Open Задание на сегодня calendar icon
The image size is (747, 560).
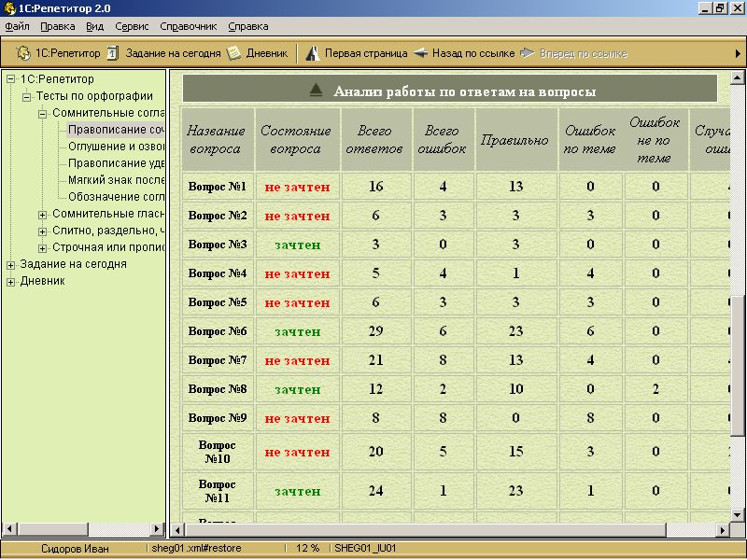pos(113,53)
